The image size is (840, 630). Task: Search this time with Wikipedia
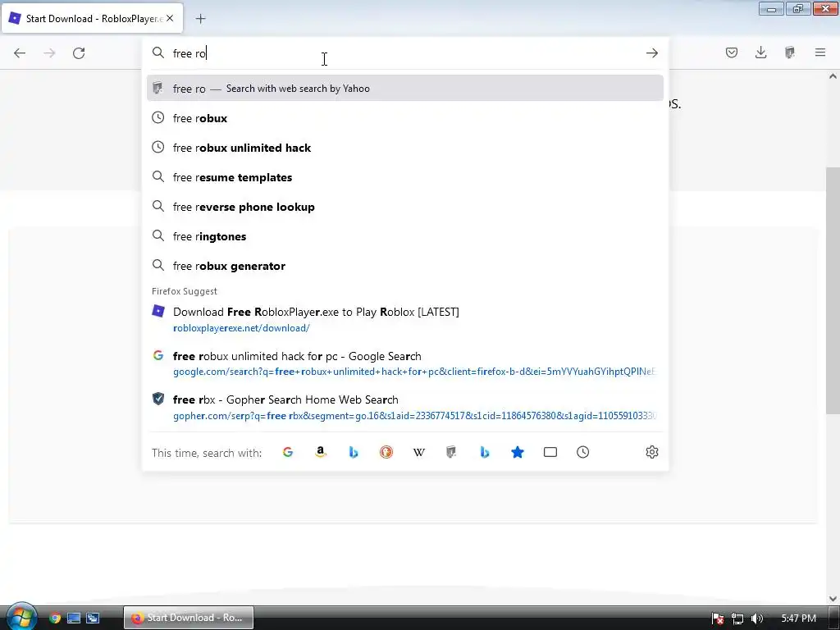pos(419,452)
